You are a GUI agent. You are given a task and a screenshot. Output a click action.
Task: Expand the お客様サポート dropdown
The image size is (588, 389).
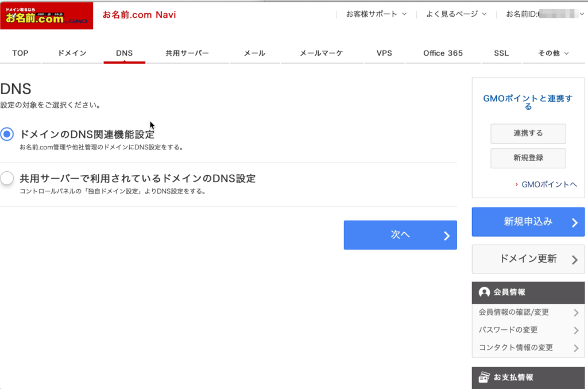(x=376, y=14)
